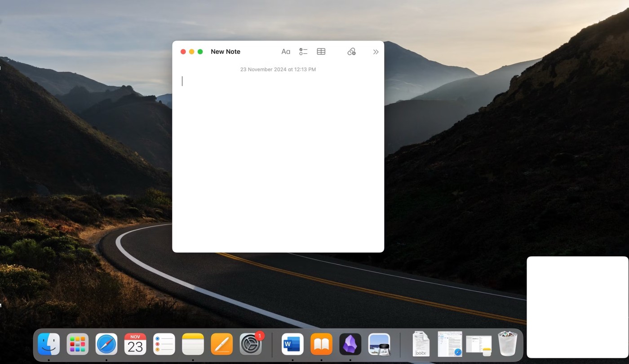Open the Calendar app showing Nov 23
Image resolution: width=629 pixels, height=364 pixels.
135,344
